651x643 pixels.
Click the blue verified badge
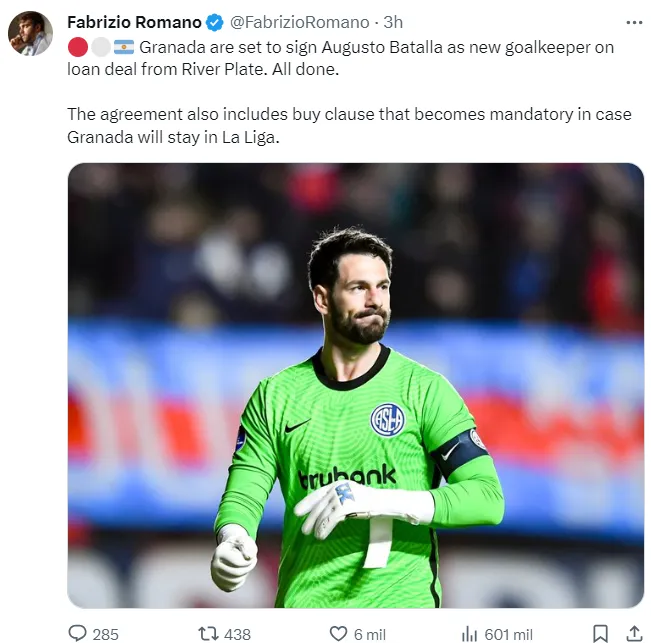[x=215, y=22]
